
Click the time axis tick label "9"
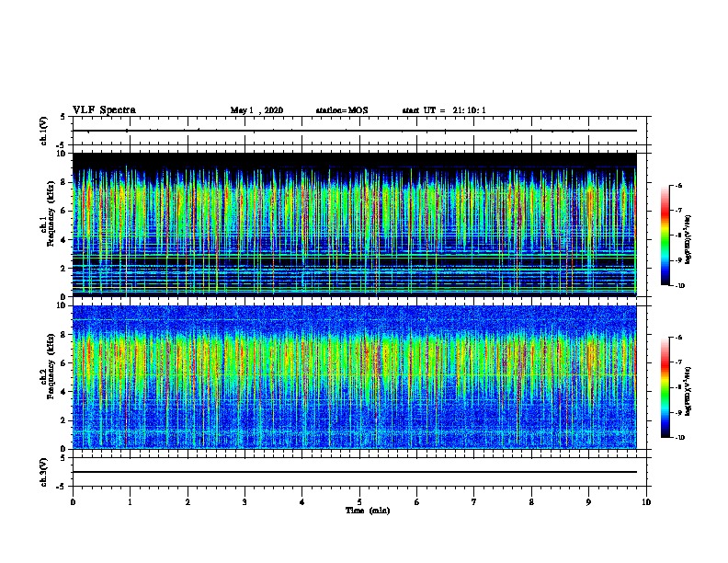pyautogui.click(x=588, y=502)
